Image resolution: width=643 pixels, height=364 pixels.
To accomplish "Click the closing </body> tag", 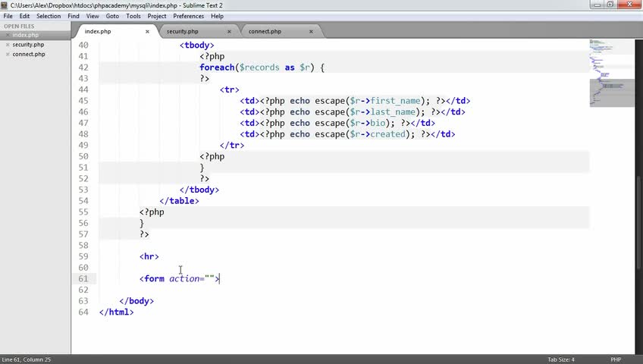I will point(136,301).
